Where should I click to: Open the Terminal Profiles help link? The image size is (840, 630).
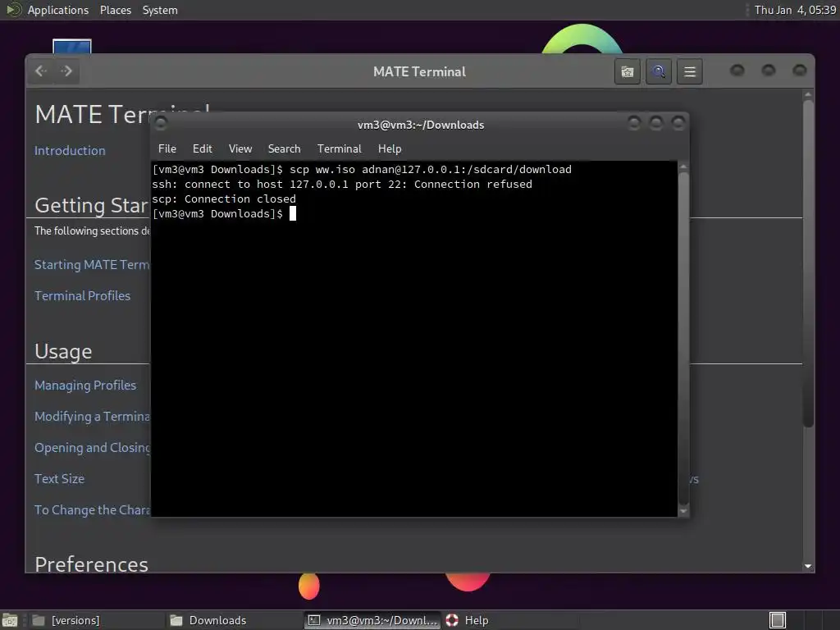click(x=83, y=295)
